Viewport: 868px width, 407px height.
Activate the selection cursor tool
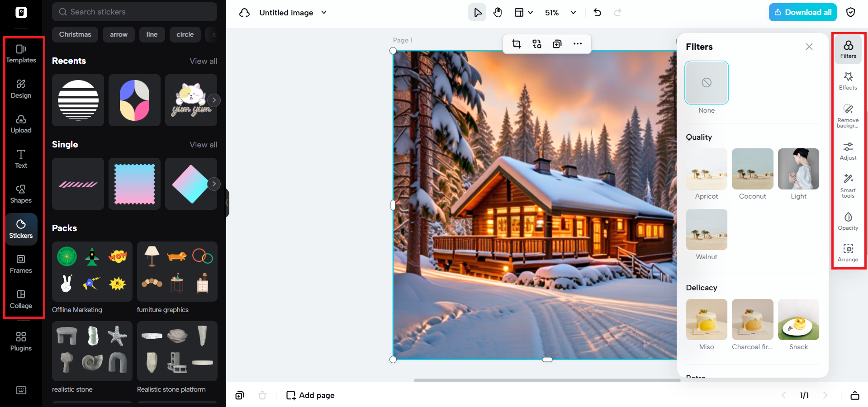(x=477, y=12)
